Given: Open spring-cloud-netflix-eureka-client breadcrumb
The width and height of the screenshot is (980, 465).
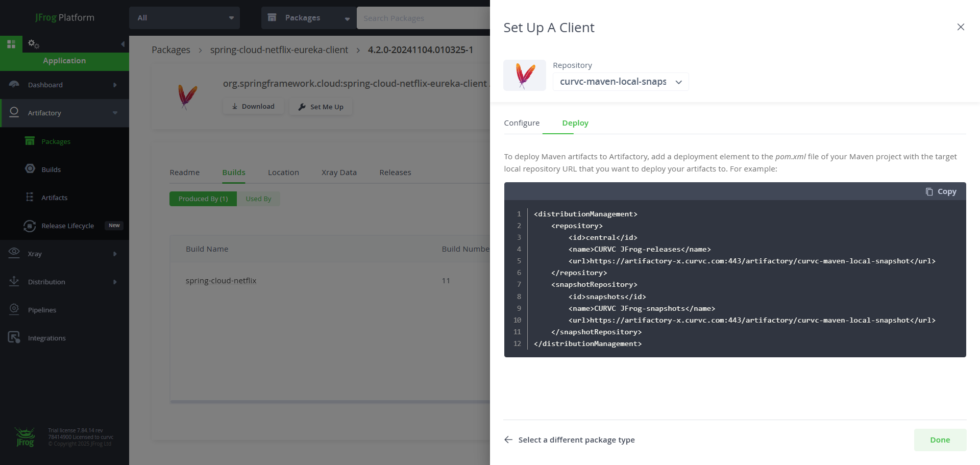Looking at the screenshot, I should coord(279,50).
